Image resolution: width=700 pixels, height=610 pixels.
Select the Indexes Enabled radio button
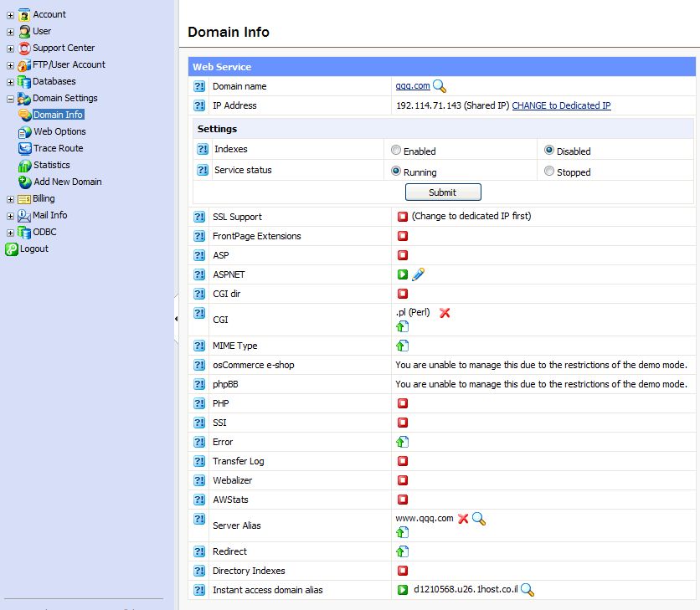396,151
